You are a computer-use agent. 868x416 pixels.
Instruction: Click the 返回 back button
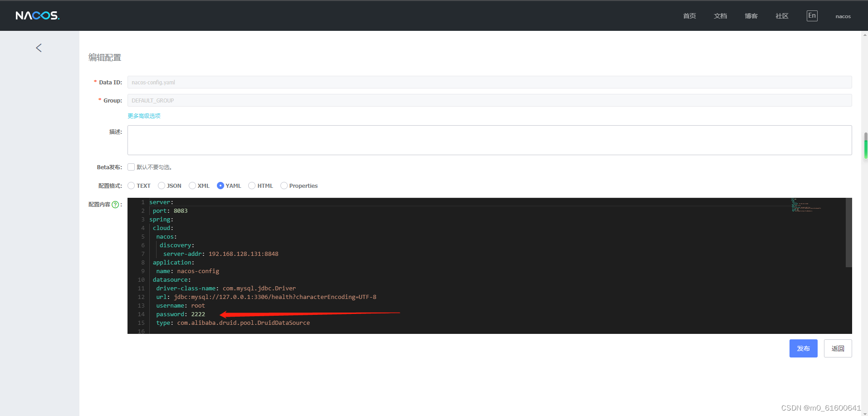[838, 348]
